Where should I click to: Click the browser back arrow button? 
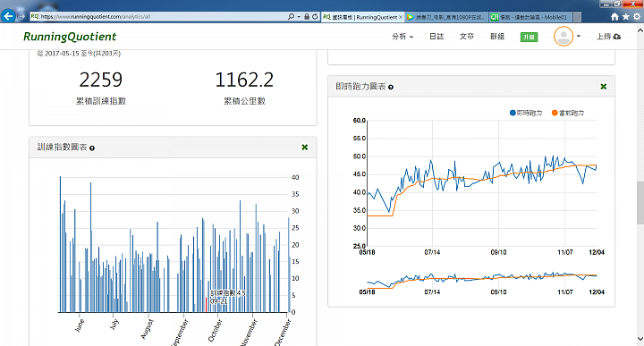pyautogui.click(x=8, y=16)
